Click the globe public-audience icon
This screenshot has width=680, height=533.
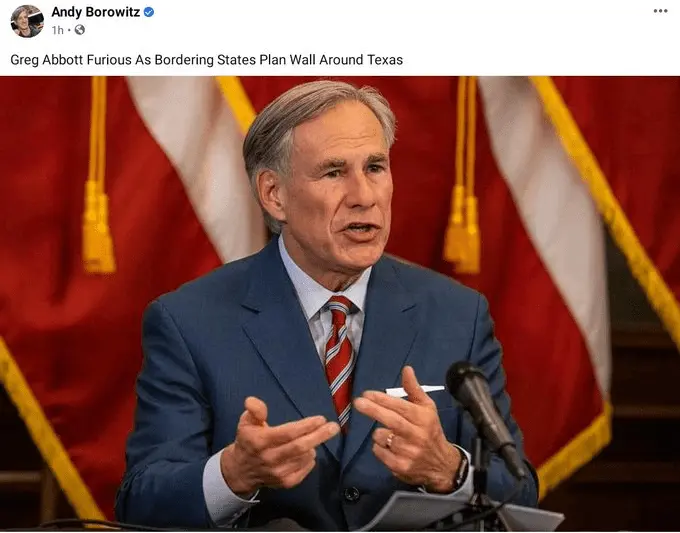pos(80,29)
